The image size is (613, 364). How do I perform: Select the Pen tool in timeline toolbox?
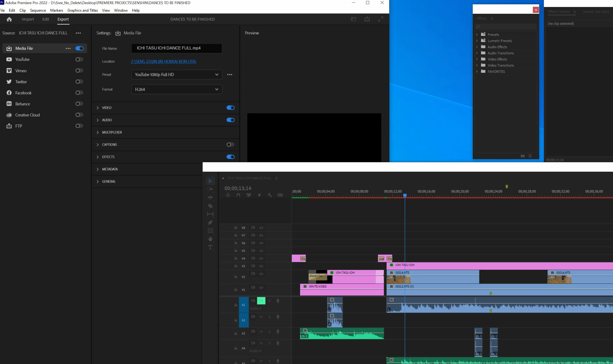(210, 222)
